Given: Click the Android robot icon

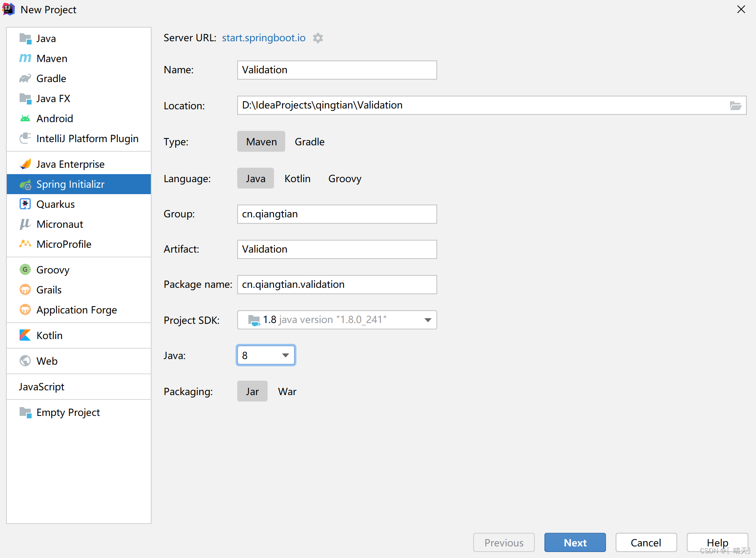Looking at the screenshot, I should click(x=25, y=118).
